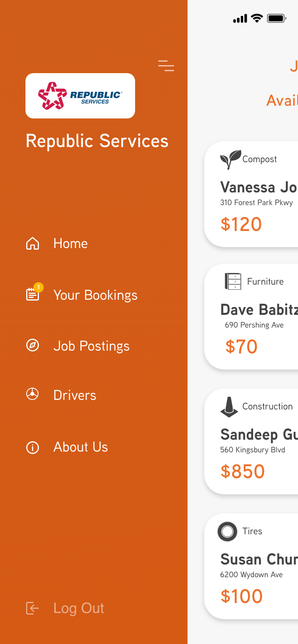
Task: Click the hamburger menu icon
Action: click(x=166, y=66)
